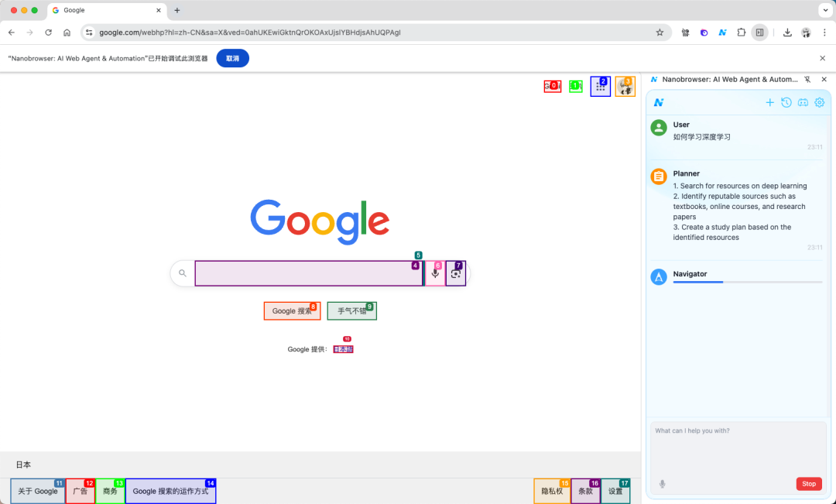Open the tab search dropdown

click(824, 10)
